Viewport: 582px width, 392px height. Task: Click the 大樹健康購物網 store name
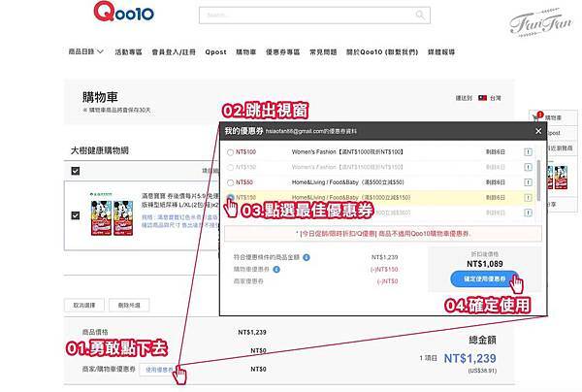click(100, 150)
